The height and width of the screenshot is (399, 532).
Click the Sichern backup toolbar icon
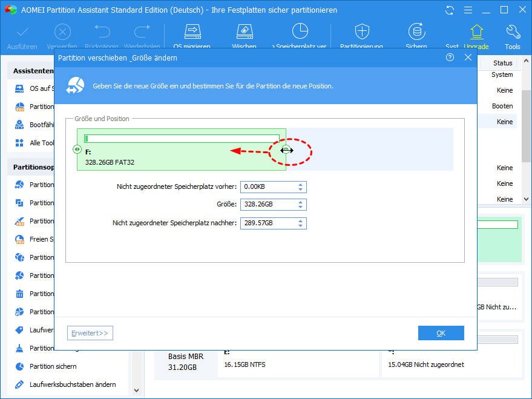tap(416, 31)
